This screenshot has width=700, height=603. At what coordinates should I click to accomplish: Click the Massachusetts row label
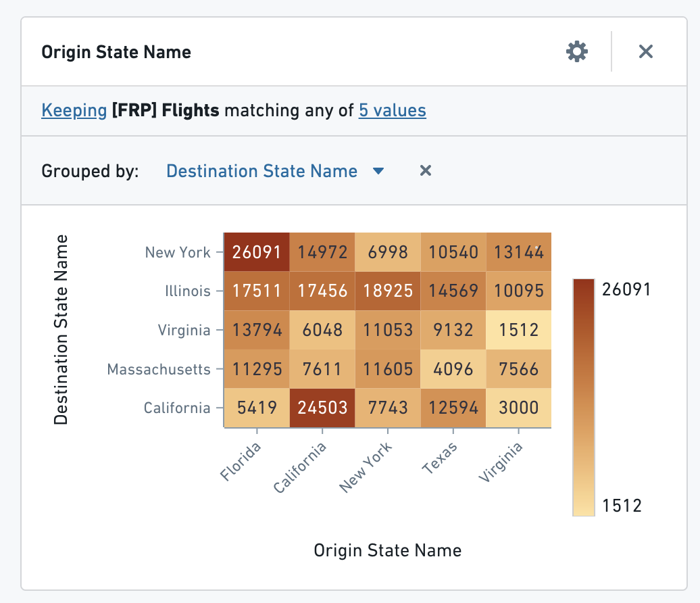(159, 369)
